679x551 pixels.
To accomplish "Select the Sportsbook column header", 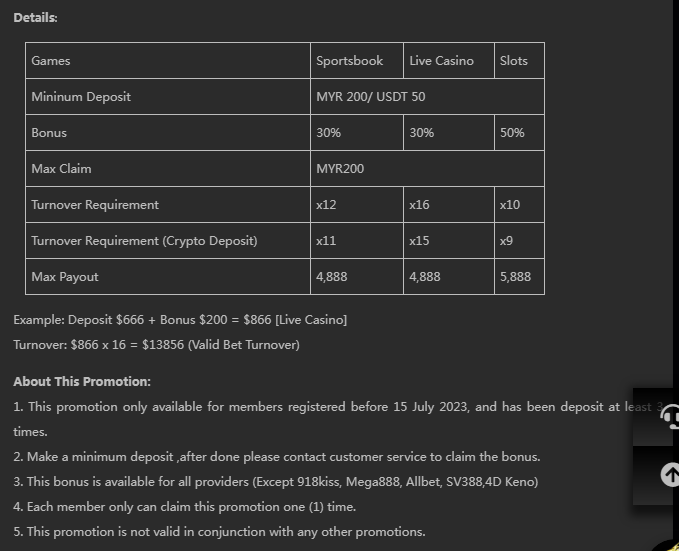I will (349, 61).
